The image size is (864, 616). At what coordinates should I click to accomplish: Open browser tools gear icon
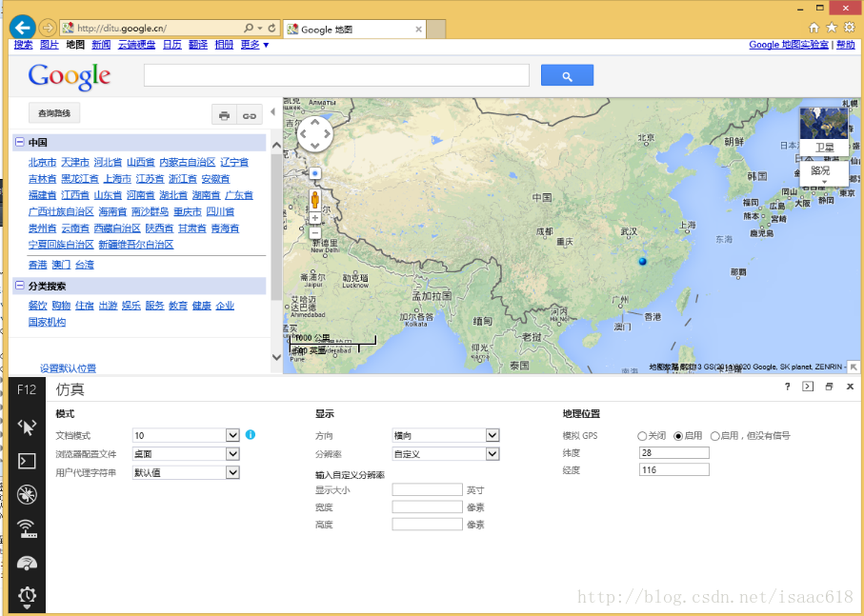[x=850, y=28]
